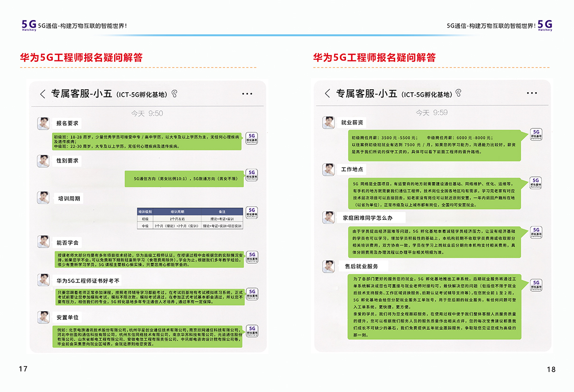574x392 pixels.
Task: Click the 5G badge beside the 授课老师 reply
Action: (x=252, y=257)
